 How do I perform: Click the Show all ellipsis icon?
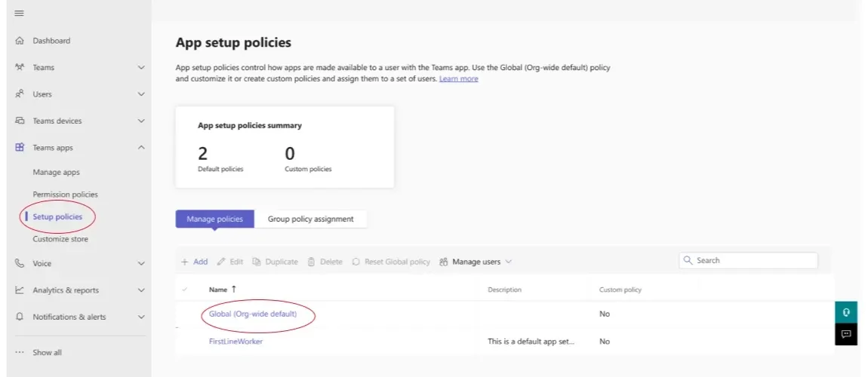coord(20,352)
